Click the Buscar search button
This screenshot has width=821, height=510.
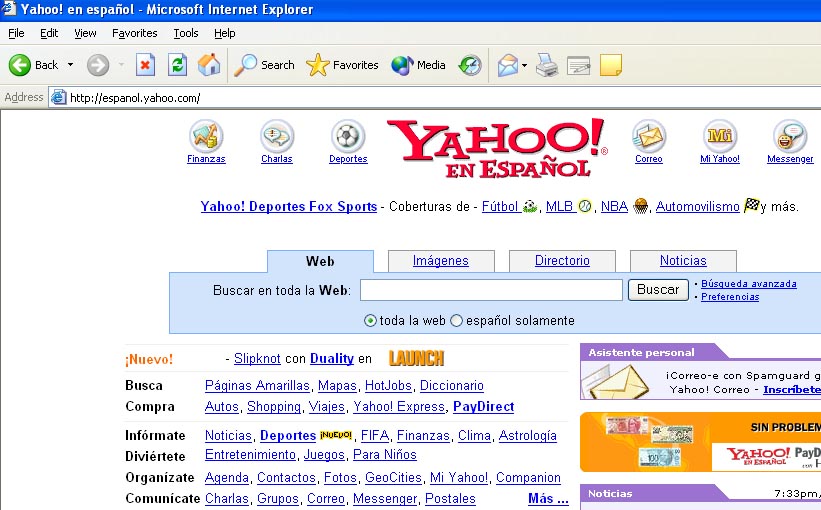pos(658,290)
